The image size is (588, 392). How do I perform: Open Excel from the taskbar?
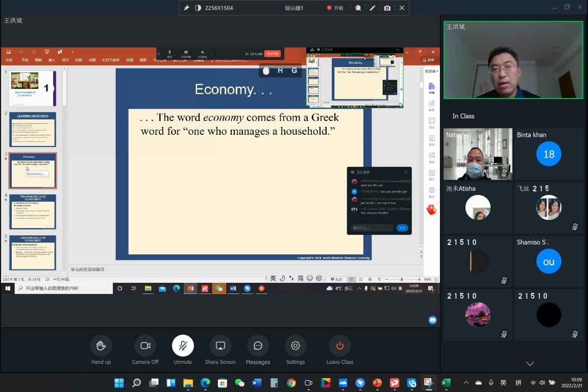(446, 383)
